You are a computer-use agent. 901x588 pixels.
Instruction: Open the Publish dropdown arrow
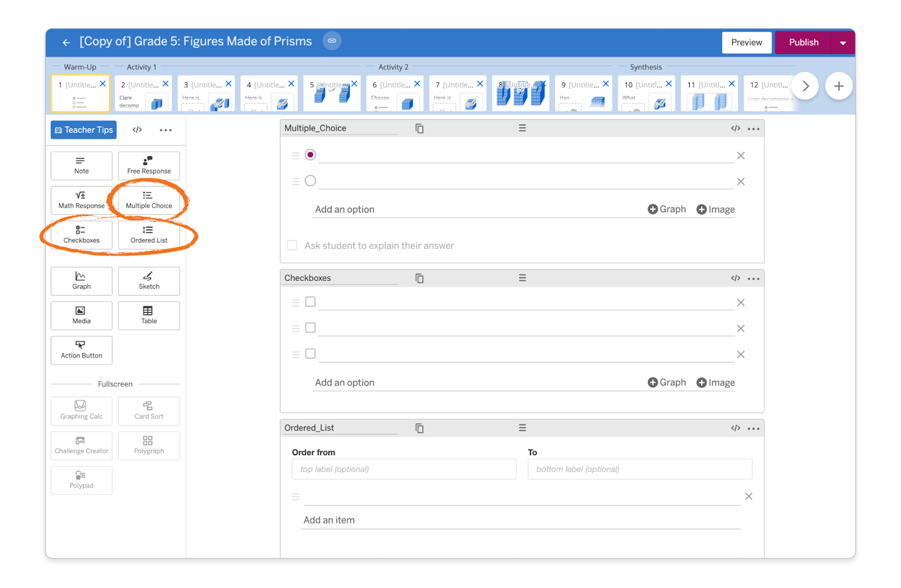(x=843, y=42)
